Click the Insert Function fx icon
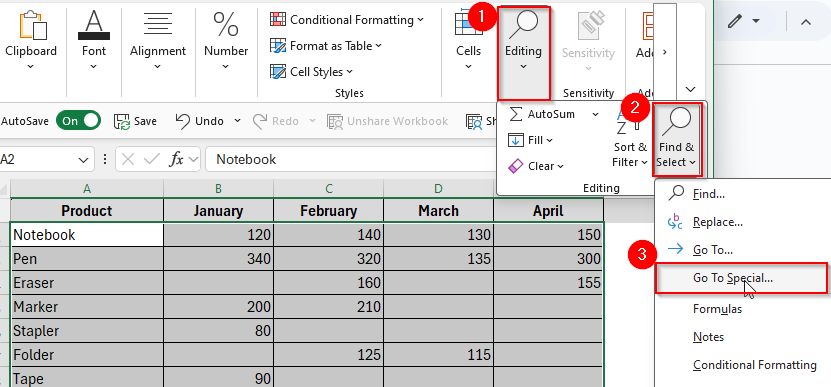831x387 pixels. point(176,160)
